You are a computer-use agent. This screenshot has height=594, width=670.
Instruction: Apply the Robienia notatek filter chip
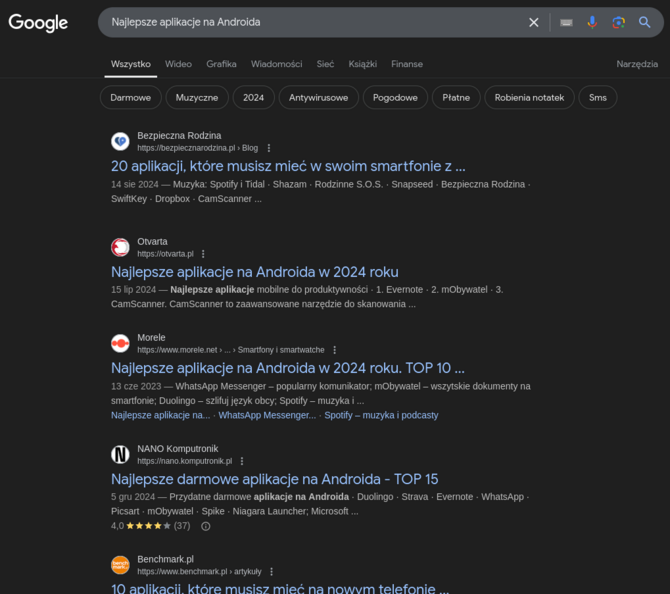pyautogui.click(x=529, y=97)
